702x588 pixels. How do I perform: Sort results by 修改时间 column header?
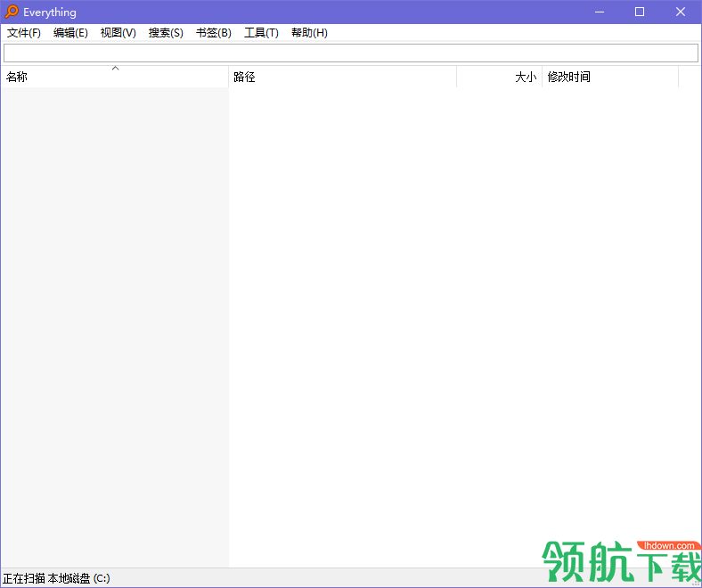(610, 77)
